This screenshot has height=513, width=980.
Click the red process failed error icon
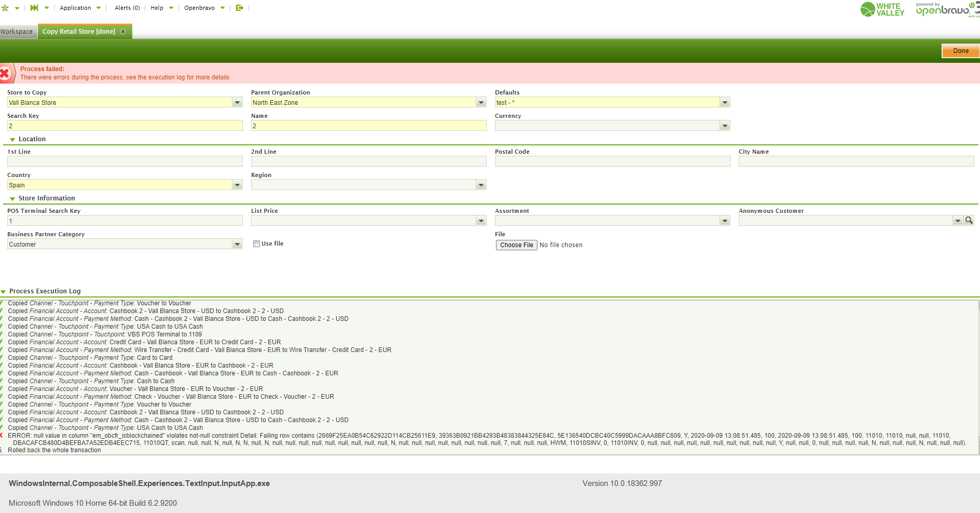point(5,73)
